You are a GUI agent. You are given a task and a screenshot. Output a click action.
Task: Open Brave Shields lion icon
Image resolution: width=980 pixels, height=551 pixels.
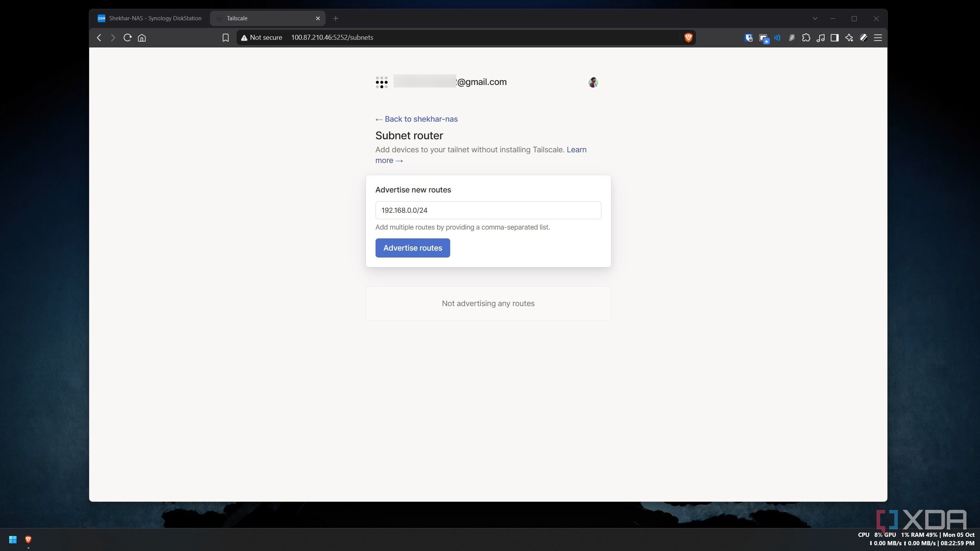pyautogui.click(x=688, y=37)
